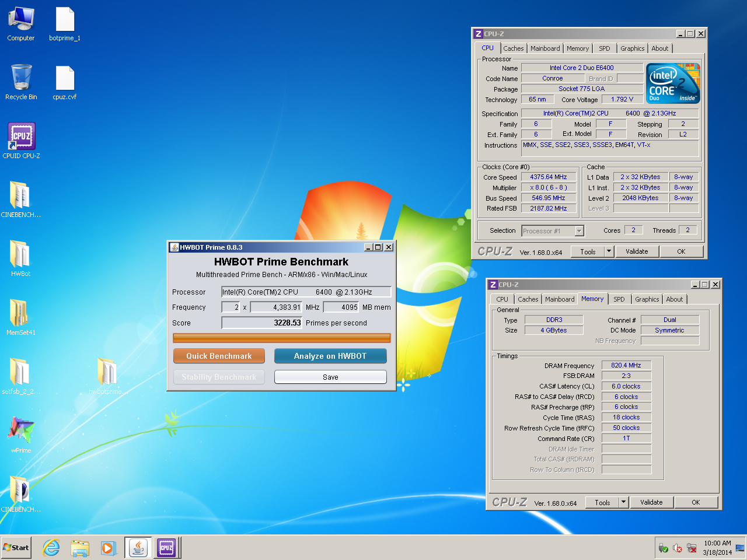
Task: Click the Bus Speed value 546.95 MHz
Action: [549, 198]
